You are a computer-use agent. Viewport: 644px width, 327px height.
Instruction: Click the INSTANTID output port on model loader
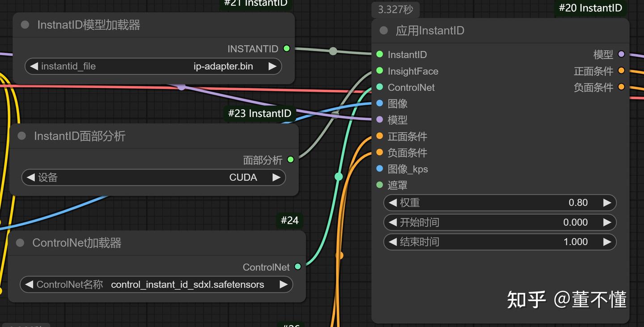[x=287, y=48]
